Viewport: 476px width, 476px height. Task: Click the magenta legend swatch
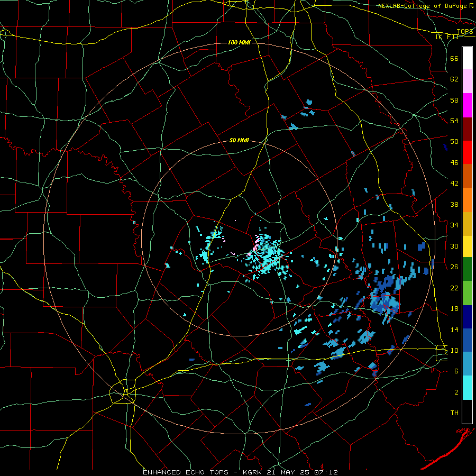click(x=467, y=105)
